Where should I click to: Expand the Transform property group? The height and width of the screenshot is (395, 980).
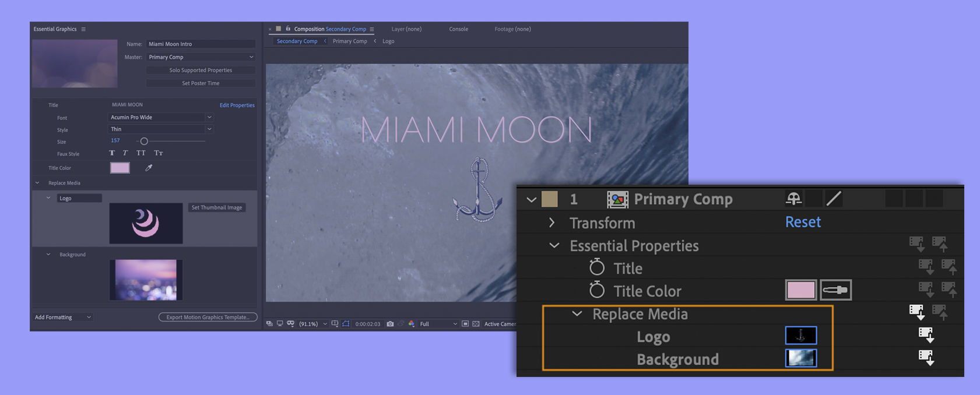click(552, 223)
